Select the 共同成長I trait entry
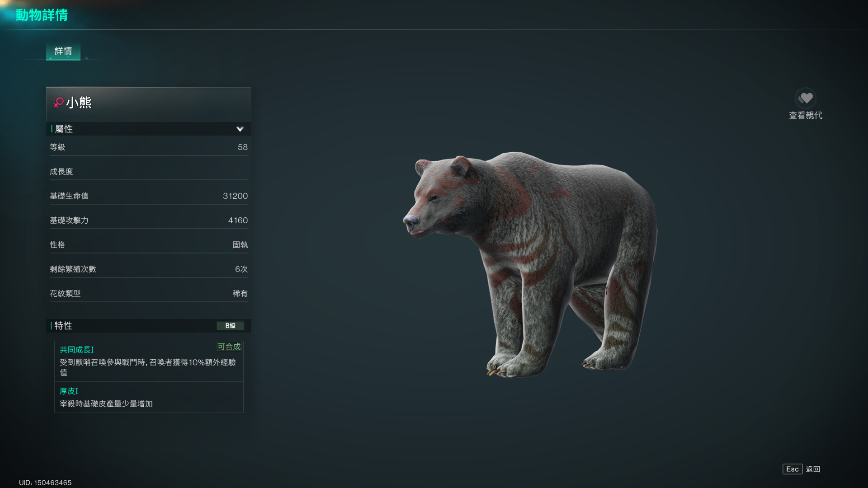 (x=149, y=361)
